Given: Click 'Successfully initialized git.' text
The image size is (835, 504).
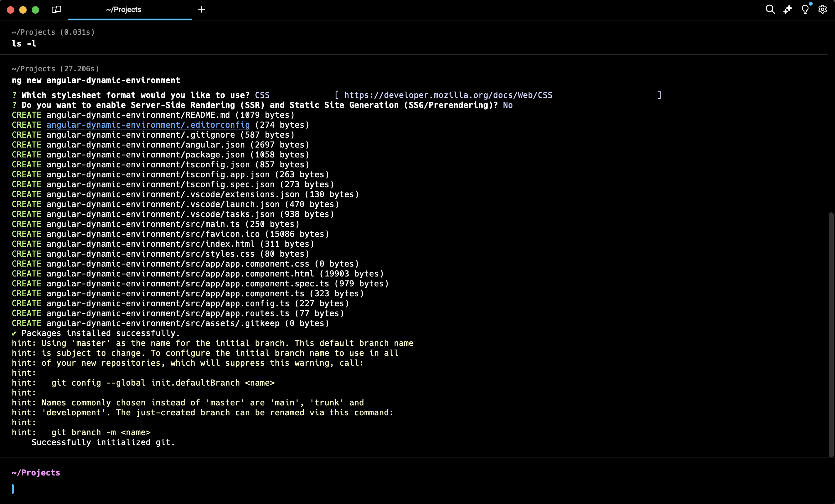Looking at the screenshot, I should [103, 442].
